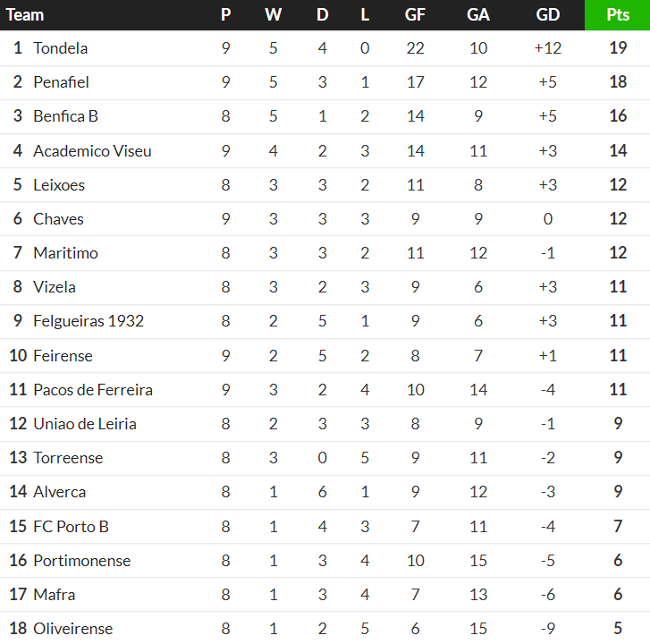
Task: Click the Academico Viseu team row
Action: pyautogui.click(x=92, y=151)
